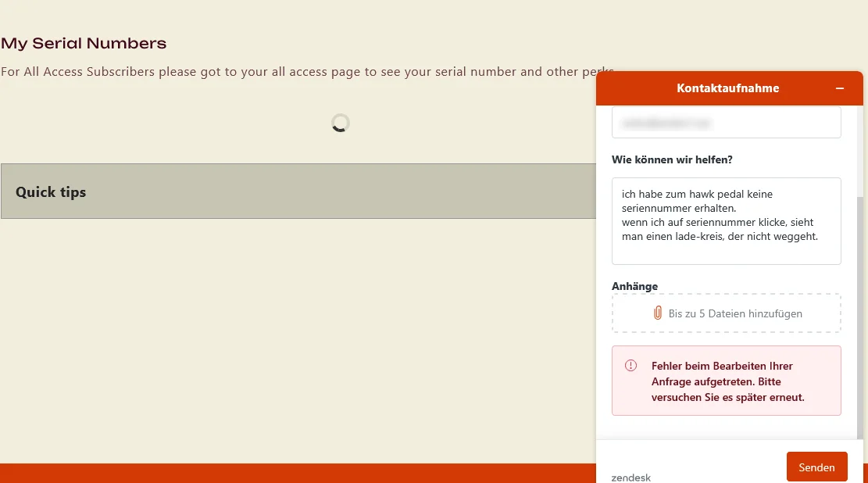
Task: Click the 'For All Access Subscribers' text
Action: tap(307, 72)
